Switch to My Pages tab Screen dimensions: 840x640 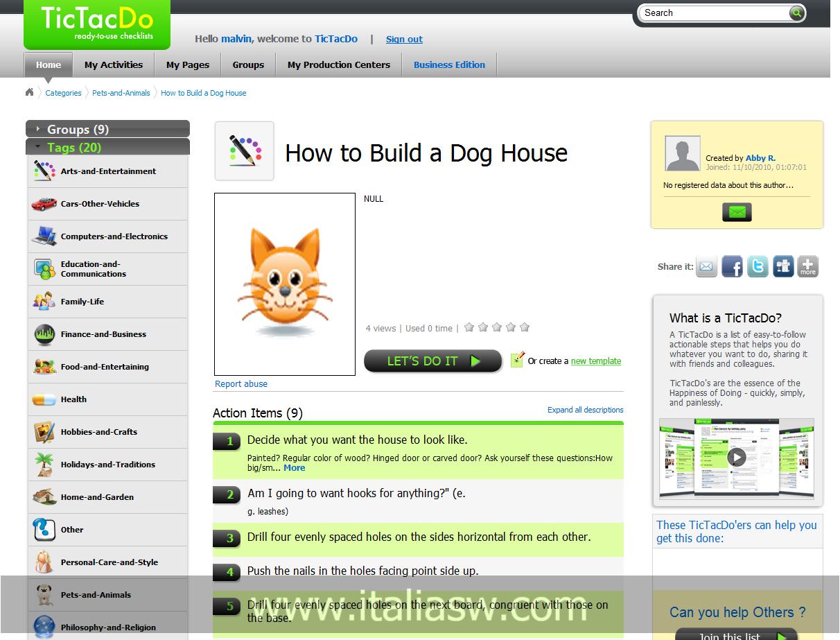coord(188,65)
